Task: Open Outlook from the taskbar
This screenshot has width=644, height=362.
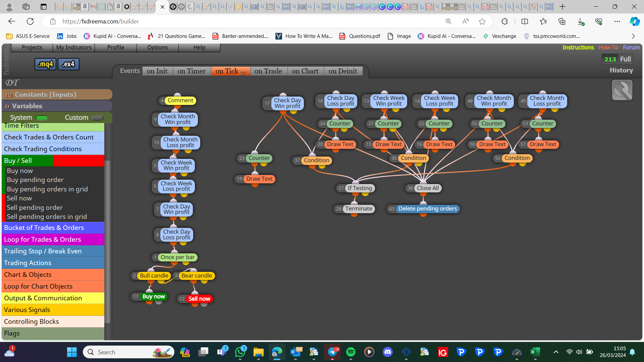Action: (296, 352)
